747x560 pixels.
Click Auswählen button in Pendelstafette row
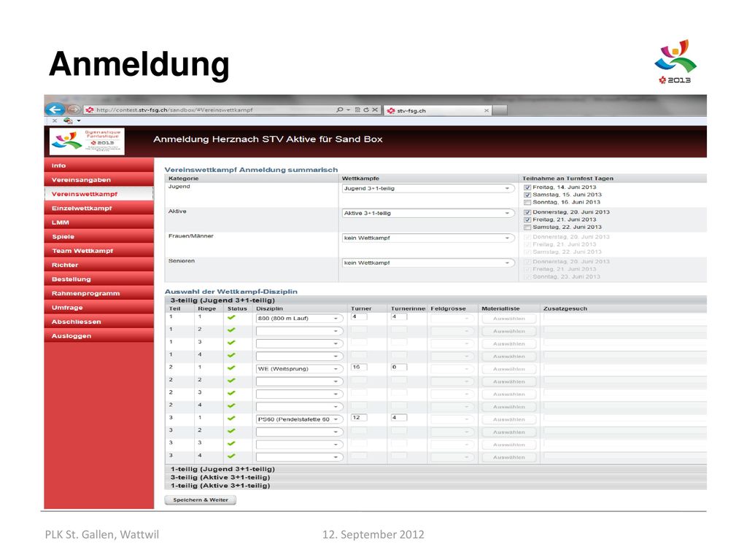pyautogui.click(x=508, y=419)
